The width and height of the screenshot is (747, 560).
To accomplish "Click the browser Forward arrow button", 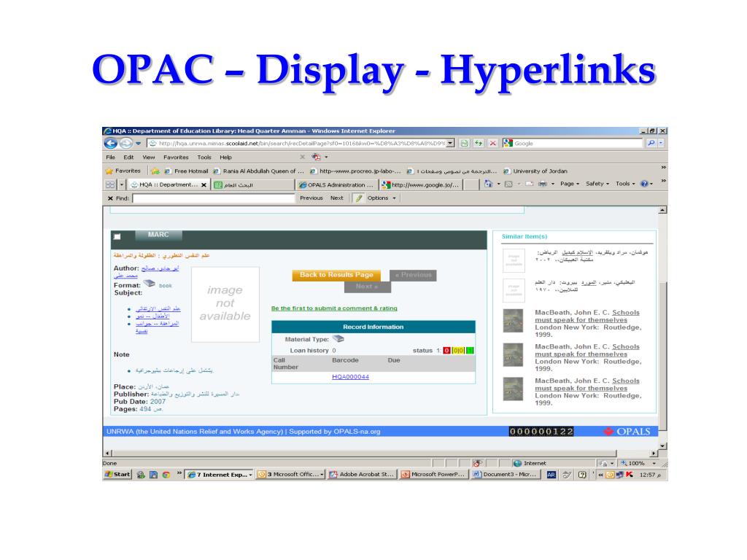I will pyautogui.click(x=125, y=143).
